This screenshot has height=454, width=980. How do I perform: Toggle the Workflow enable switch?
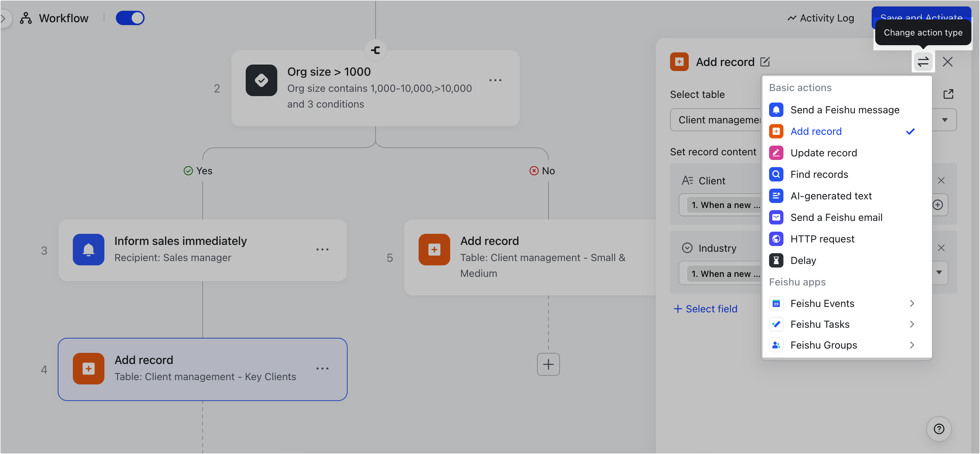pyautogui.click(x=130, y=18)
